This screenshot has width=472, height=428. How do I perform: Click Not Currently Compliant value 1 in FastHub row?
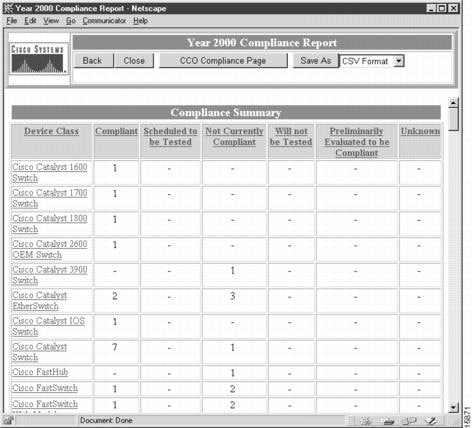click(x=233, y=373)
